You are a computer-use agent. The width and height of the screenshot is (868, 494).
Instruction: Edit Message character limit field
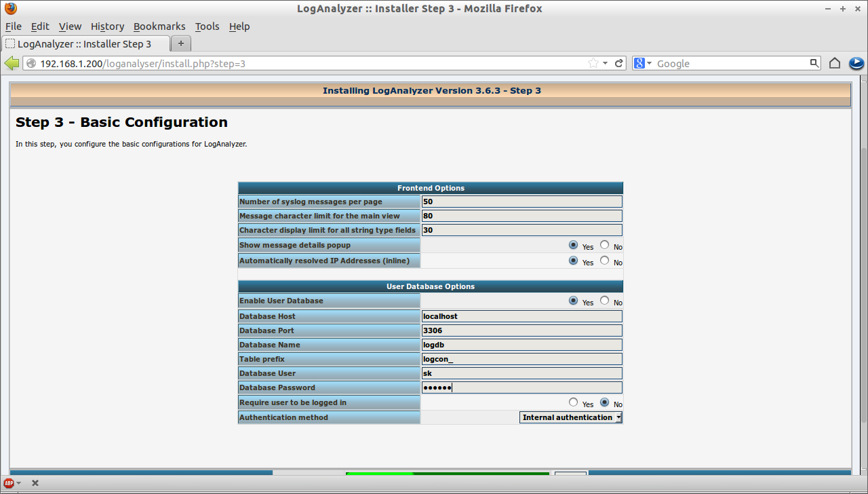pyautogui.click(x=521, y=216)
